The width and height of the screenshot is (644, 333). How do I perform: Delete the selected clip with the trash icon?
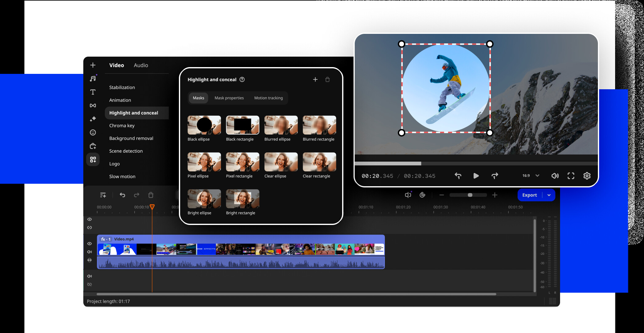pyautogui.click(x=151, y=195)
